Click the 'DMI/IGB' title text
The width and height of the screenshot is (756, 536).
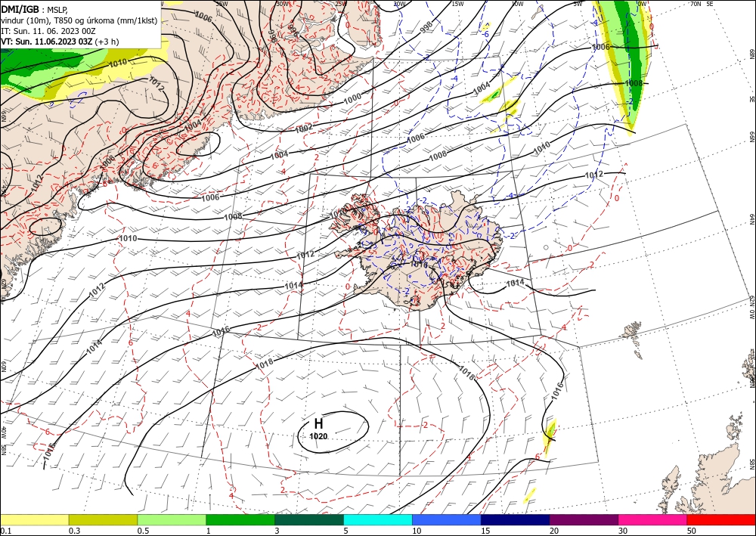pos(20,9)
